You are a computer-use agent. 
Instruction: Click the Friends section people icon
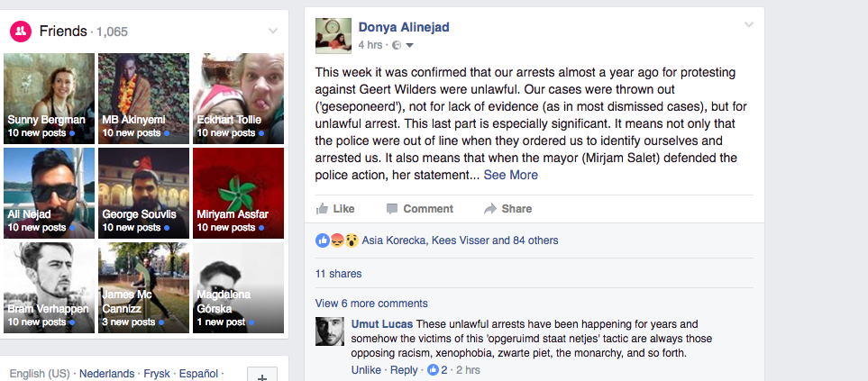(x=20, y=32)
